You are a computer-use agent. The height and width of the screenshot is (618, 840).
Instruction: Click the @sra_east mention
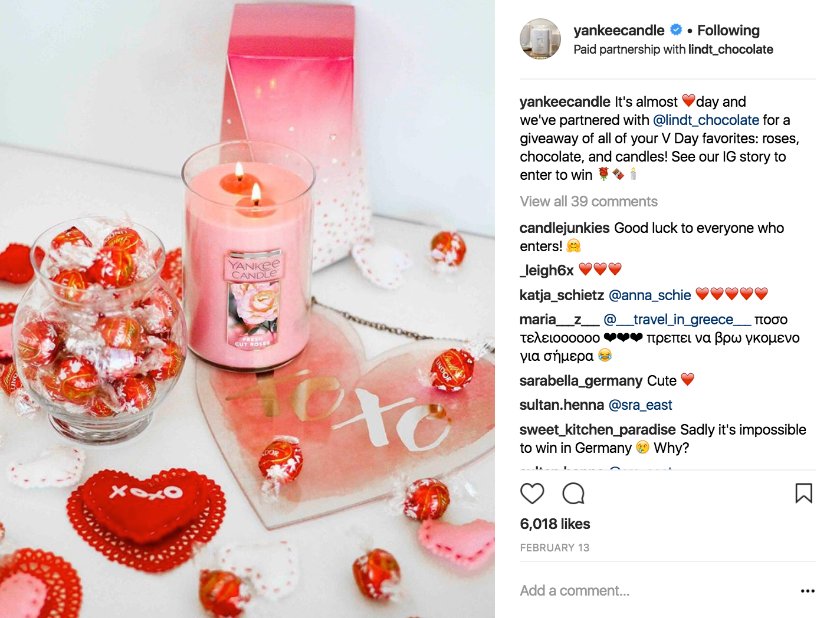point(640,405)
